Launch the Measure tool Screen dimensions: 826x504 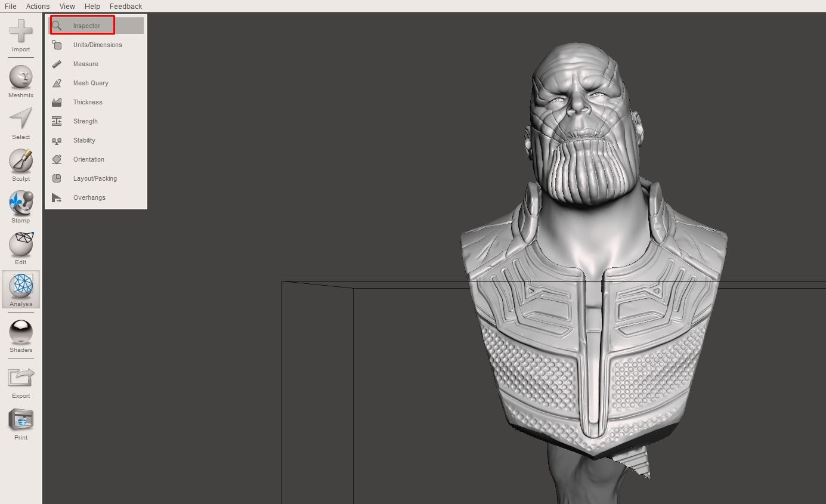click(86, 64)
